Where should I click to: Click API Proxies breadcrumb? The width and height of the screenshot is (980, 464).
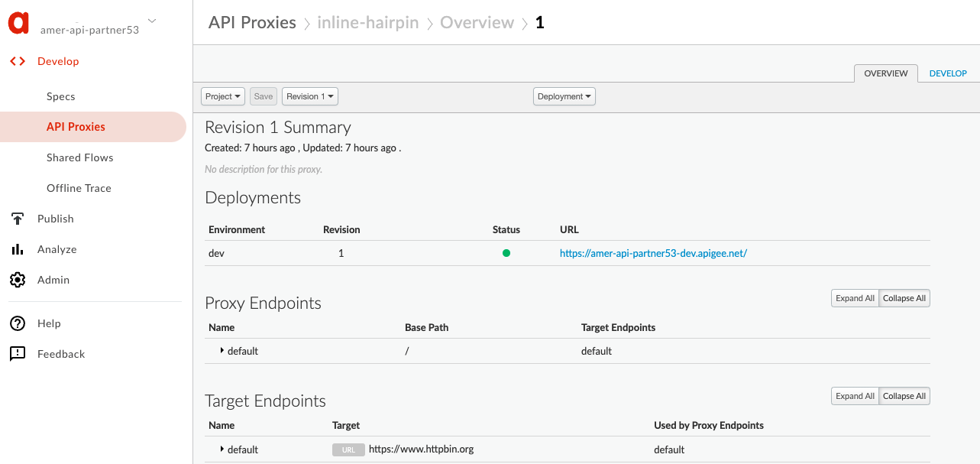coord(252,22)
